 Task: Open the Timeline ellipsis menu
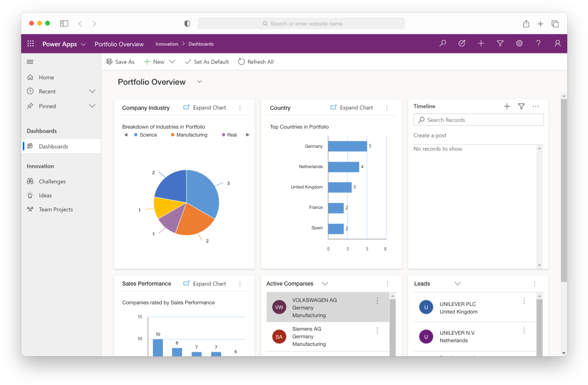pyautogui.click(x=536, y=106)
